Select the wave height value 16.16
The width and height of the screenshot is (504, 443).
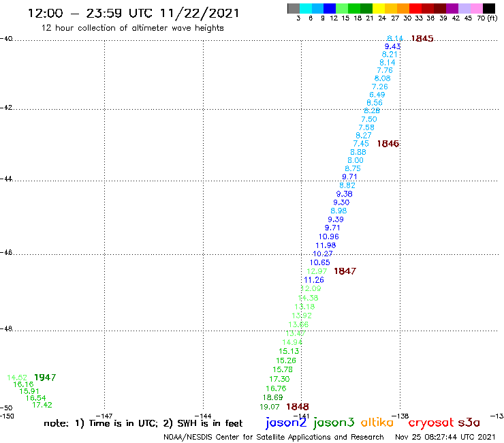[x=23, y=384]
